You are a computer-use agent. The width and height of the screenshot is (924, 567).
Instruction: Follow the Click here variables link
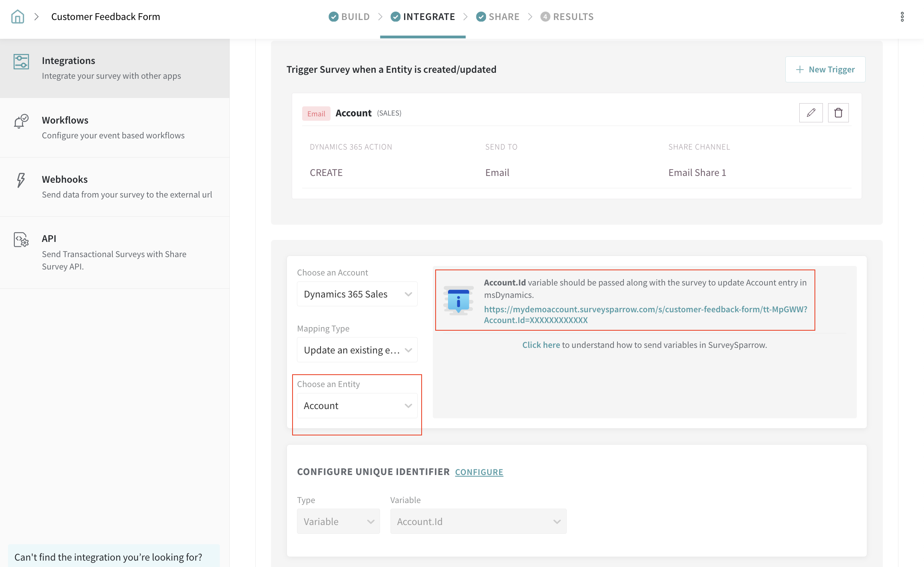[x=541, y=345]
